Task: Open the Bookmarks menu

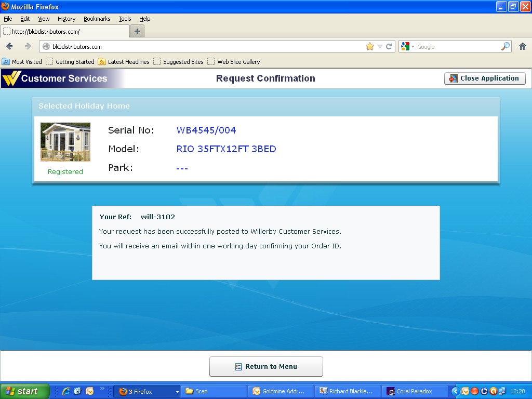Action: tap(97, 19)
